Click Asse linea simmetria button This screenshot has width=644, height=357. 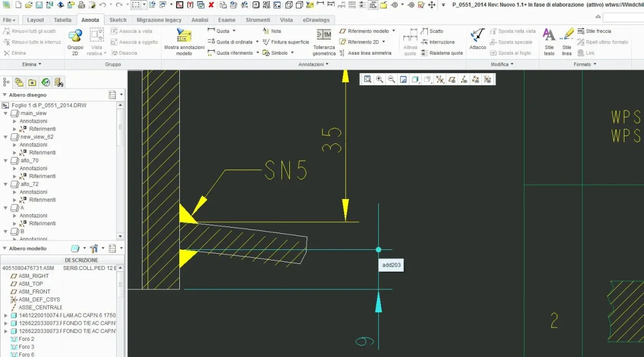[x=365, y=53]
